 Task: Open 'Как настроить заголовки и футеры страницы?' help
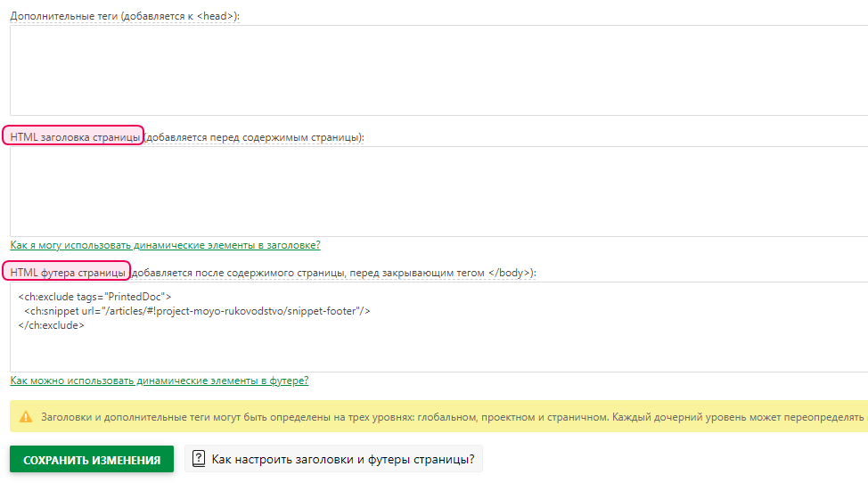click(342, 460)
